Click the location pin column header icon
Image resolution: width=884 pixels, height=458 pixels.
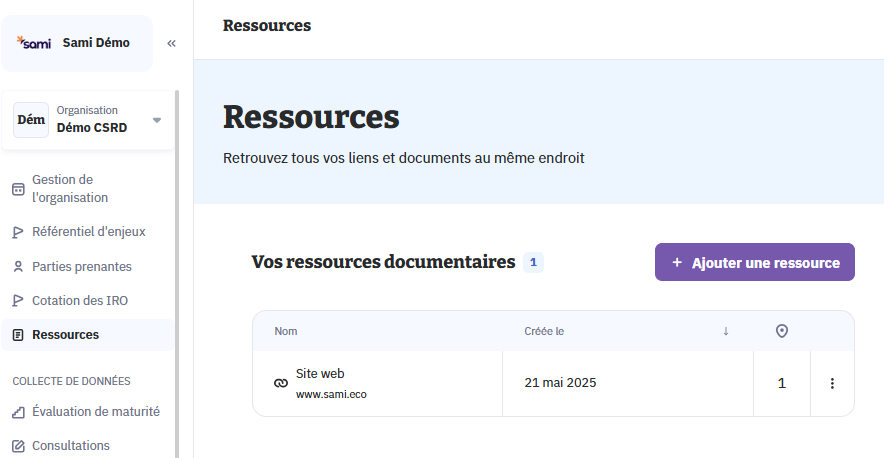click(782, 331)
